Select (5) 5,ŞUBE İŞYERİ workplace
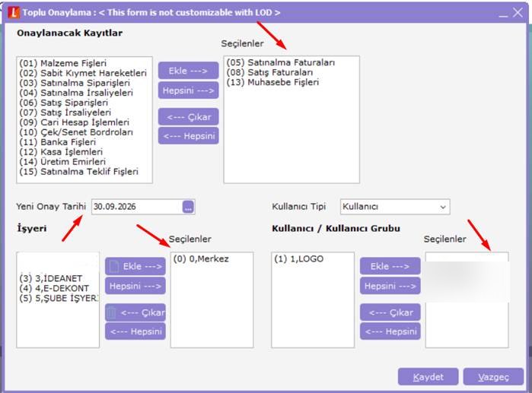This screenshot has height=393, width=532. pos(59,298)
